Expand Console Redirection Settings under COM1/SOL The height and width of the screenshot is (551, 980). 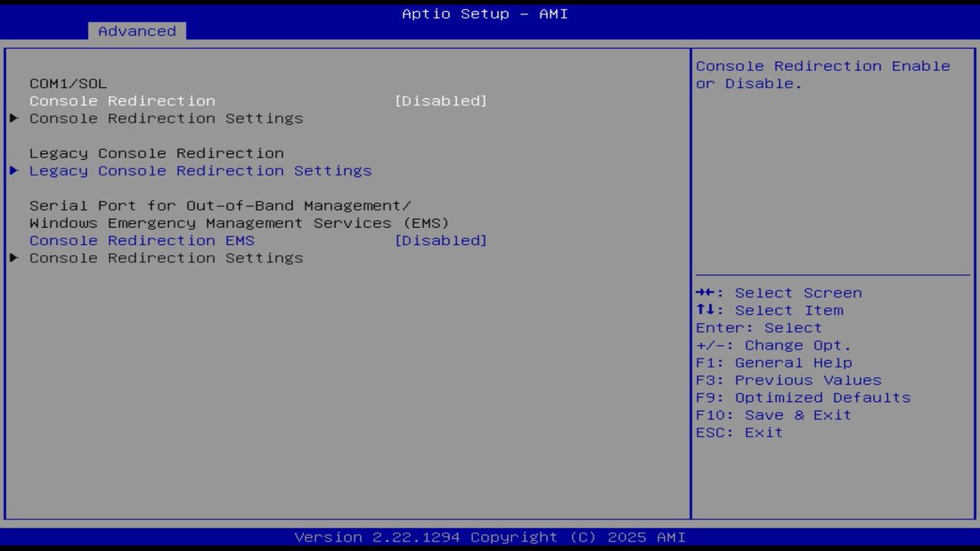click(165, 118)
